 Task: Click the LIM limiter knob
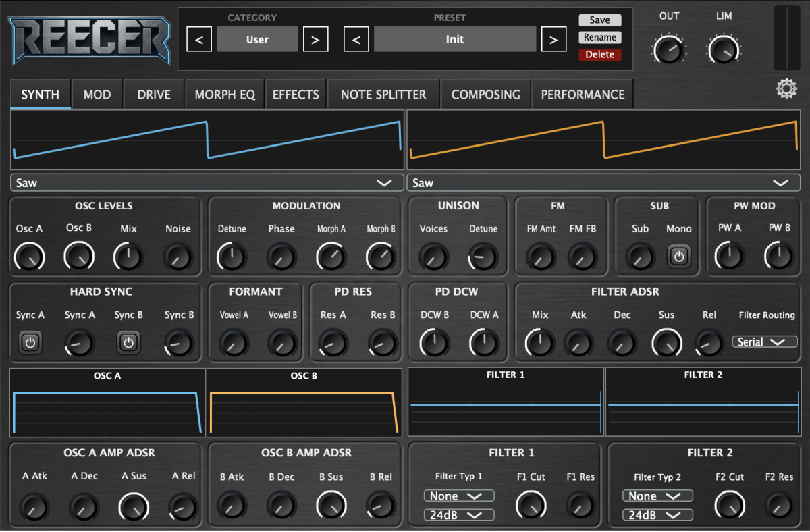(x=723, y=51)
